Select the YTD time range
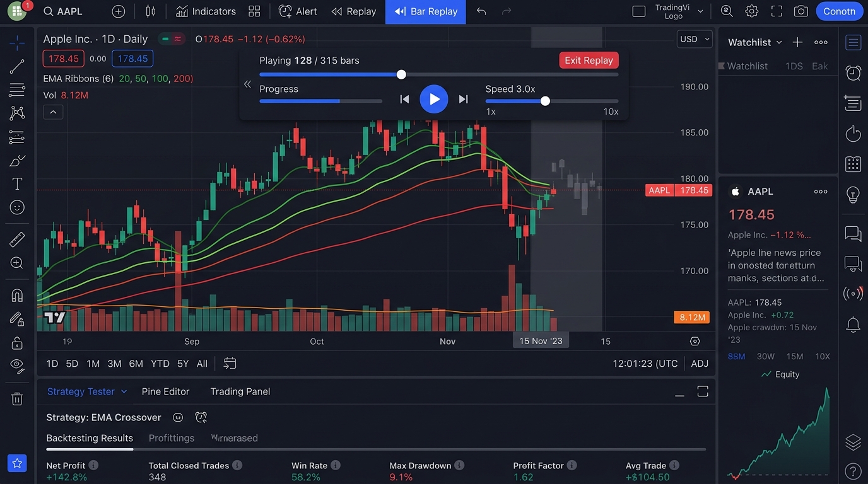This screenshot has width=868, height=484. tap(160, 364)
